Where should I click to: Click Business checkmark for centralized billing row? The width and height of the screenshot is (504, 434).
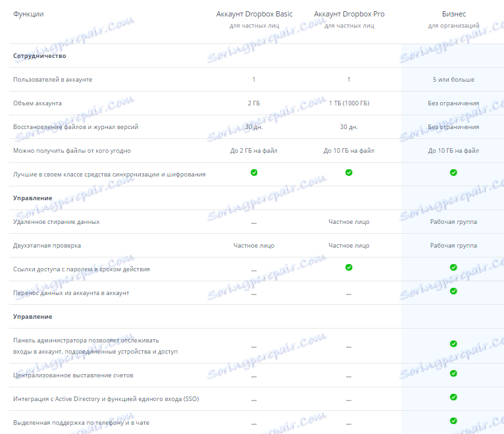click(453, 373)
